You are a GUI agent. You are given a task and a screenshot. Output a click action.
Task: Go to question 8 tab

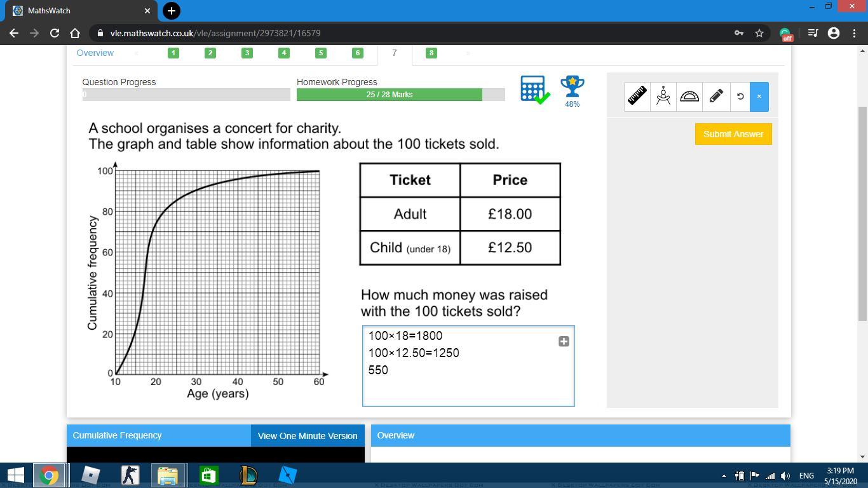point(431,53)
